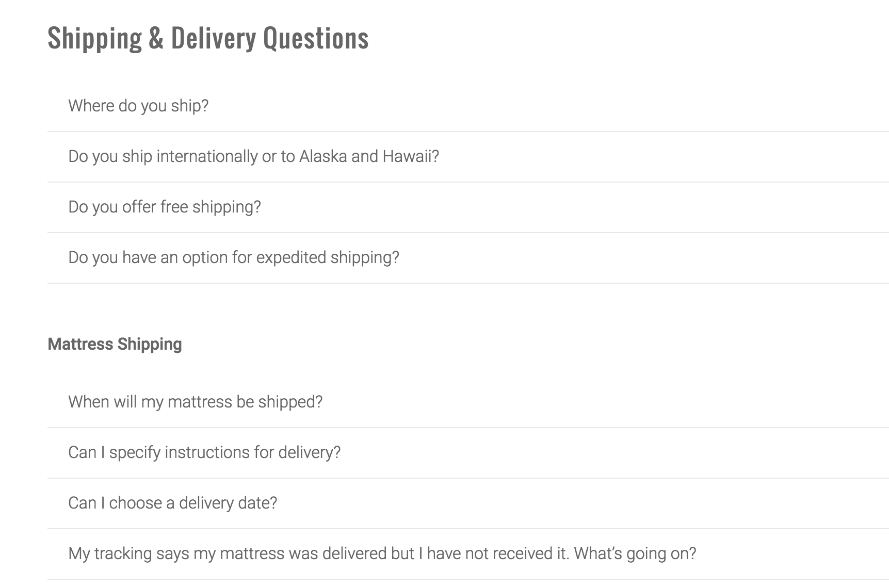Expand 'Can I choose a delivery date?'
The height and width of the screenshot is (588, 889).
(x=468, y=503)
